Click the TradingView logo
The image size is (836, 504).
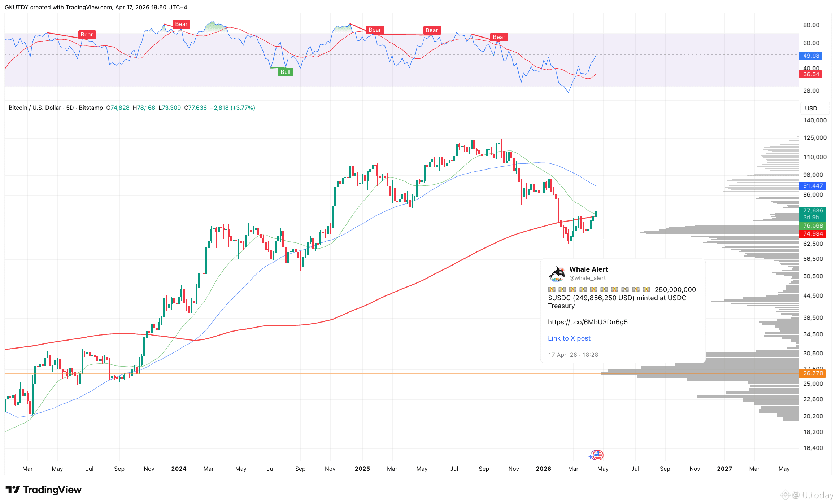coord(43,490)
